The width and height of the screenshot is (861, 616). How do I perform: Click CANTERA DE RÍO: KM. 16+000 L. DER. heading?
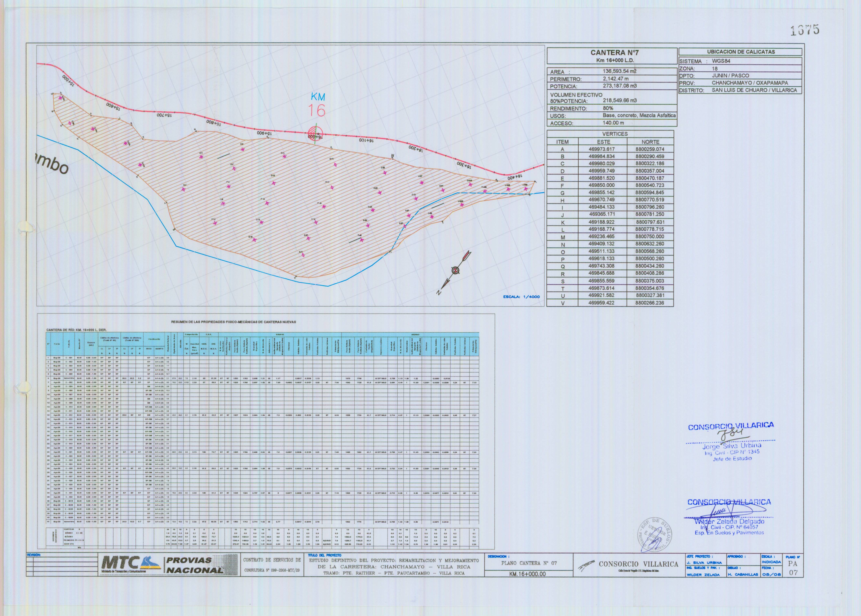(x=76, y=330)
